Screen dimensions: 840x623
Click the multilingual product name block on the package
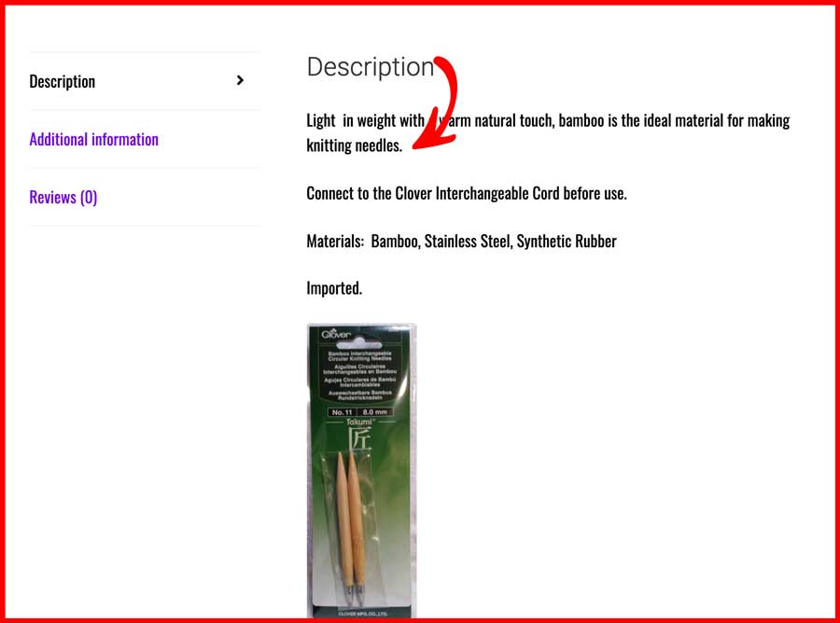click(x=359, y=376)
